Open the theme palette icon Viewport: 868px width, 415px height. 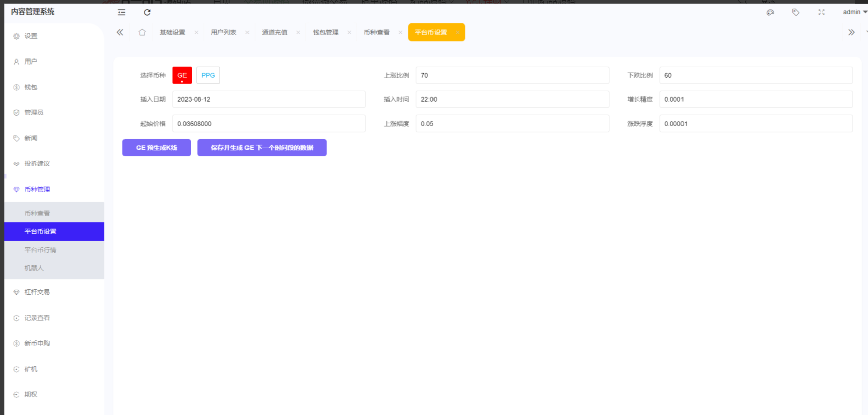tap(770, 12)
